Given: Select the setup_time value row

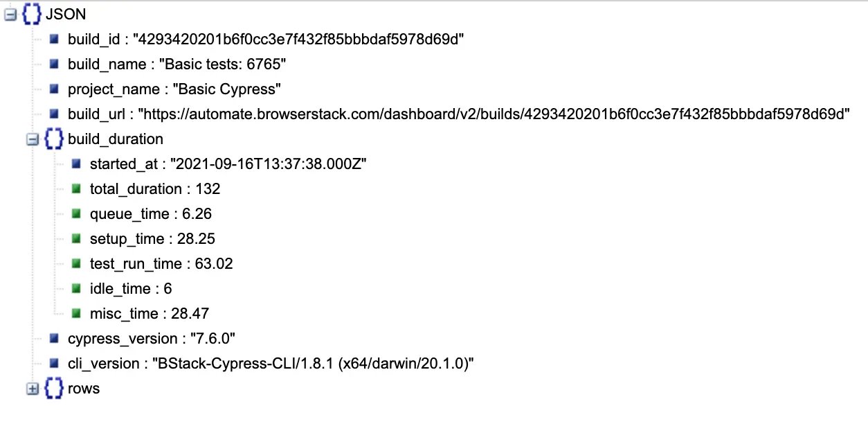Looking at the screenshot, I should 152,239.
